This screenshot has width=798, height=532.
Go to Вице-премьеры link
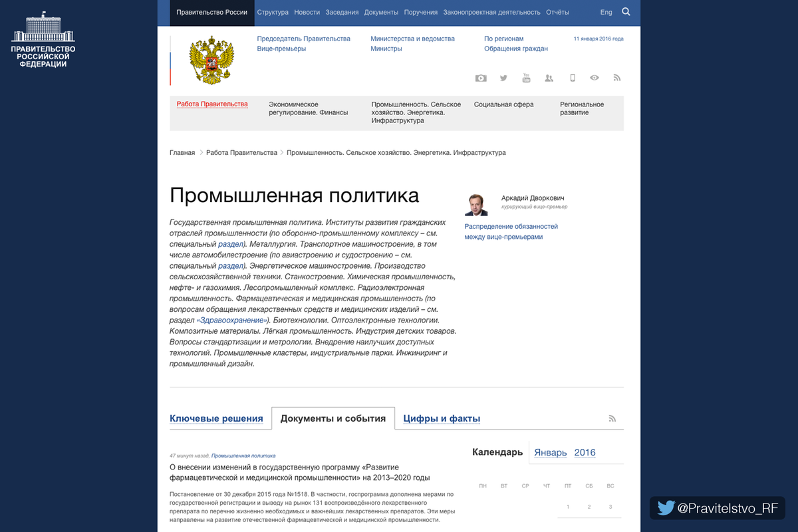(281, 49)
